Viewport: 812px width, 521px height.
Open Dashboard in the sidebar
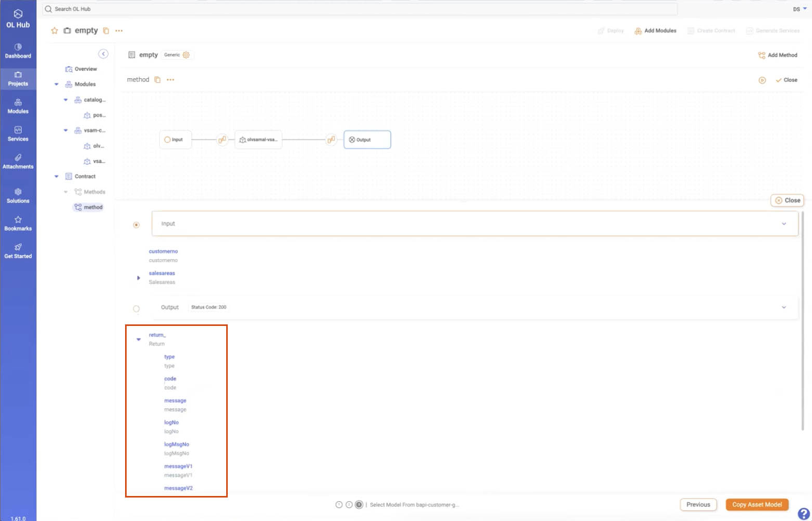pos(18,51)
